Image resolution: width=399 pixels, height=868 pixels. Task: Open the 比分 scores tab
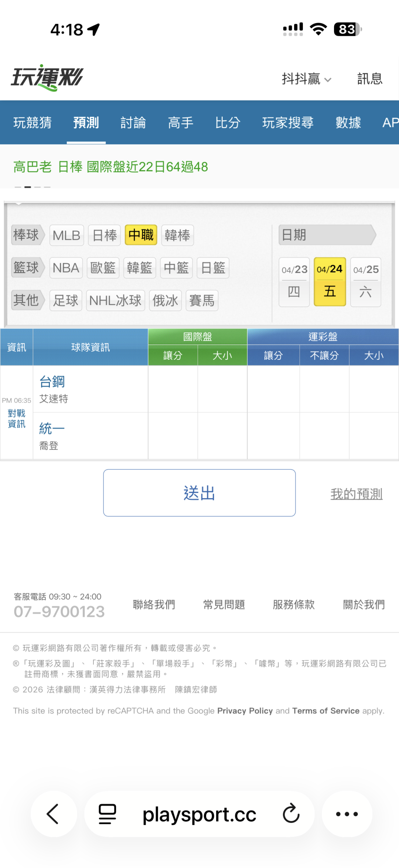(228, 122)
